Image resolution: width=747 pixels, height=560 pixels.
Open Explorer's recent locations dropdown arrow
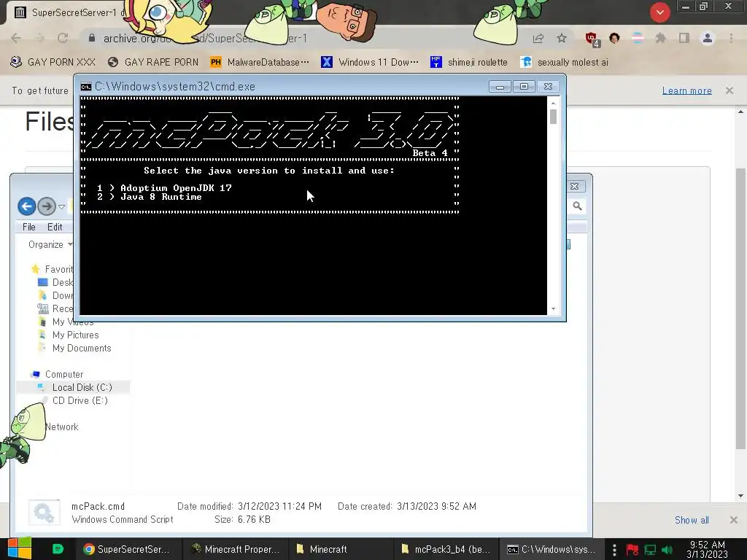click(x=61, y=206)
